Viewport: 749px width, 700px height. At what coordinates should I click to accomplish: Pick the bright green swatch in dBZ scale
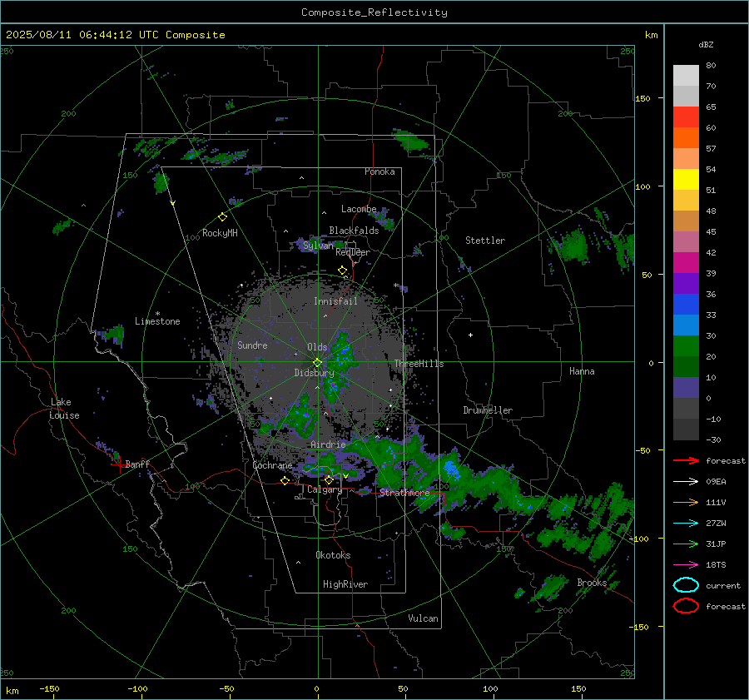coord(686,346)
